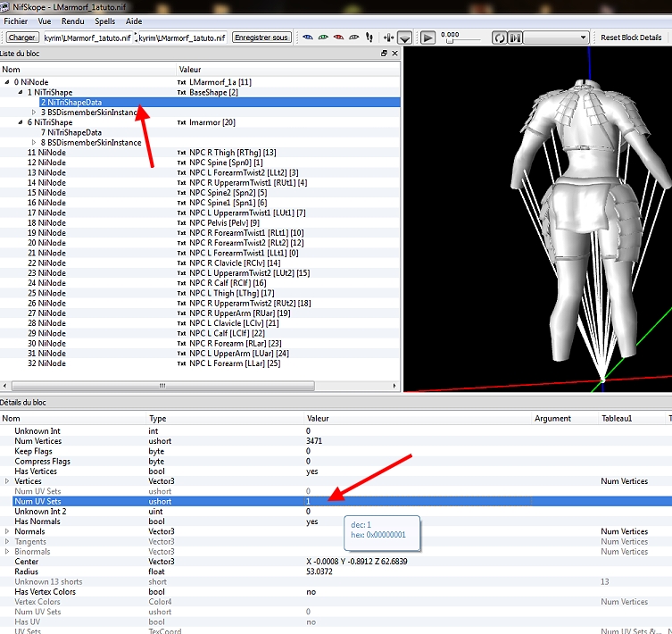Image resolution: width=672 pixels, height=634 pixels.
Task: Click the axes pivot view icon
Action: [389, 38]
